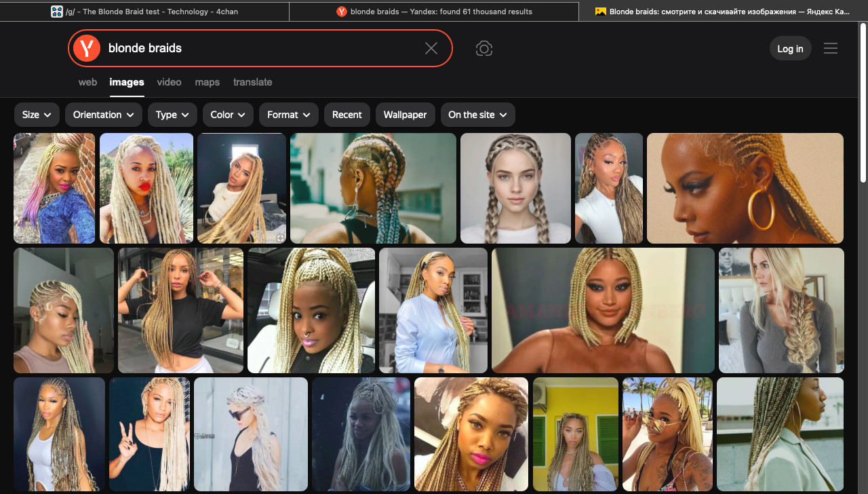Switch to the Yandex 61 thousand results tab

coord(434,12)
